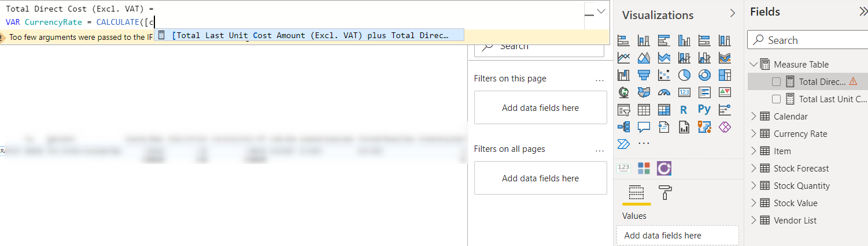Open options for Filters on this page

(599, 79)
